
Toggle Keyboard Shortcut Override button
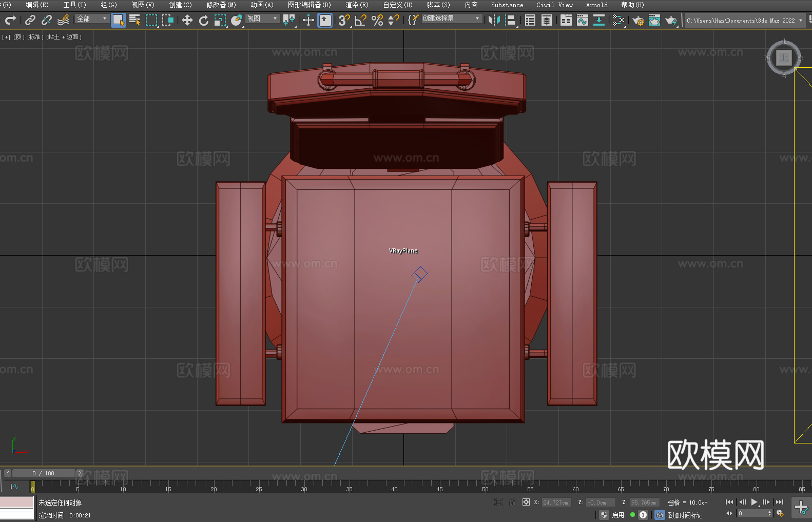(325, 20)
